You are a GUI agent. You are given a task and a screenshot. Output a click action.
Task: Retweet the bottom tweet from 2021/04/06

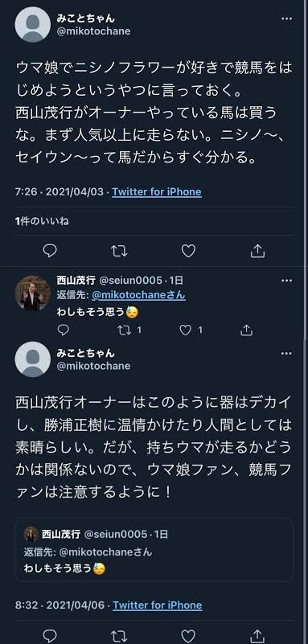click(120, 635)
